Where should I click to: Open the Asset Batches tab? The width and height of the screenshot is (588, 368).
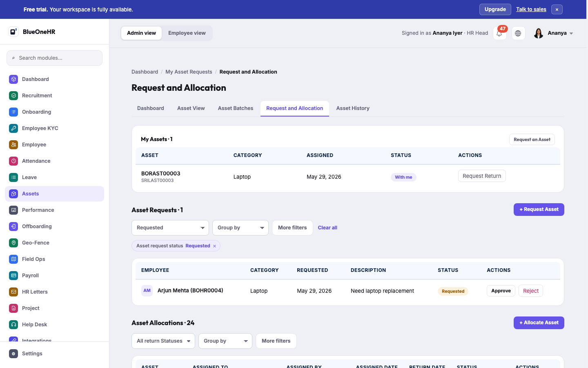(x=236, y=108)
